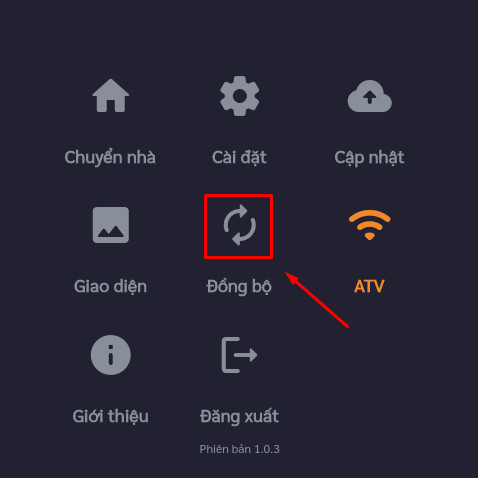Image resolution: width=478 pixels, height=478 pixels.
Task: Select the orange ATV label
Action: (x=369, y=286)
